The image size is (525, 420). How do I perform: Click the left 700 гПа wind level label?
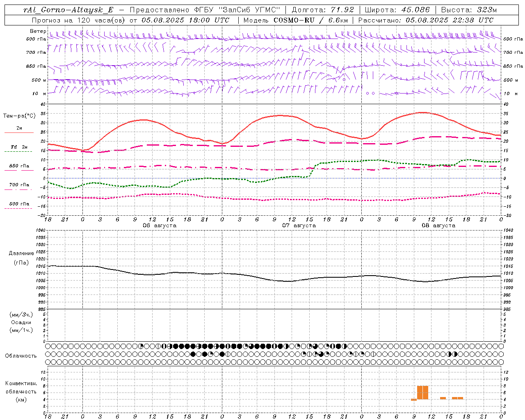pyautogui.click(x=36, y=52)
